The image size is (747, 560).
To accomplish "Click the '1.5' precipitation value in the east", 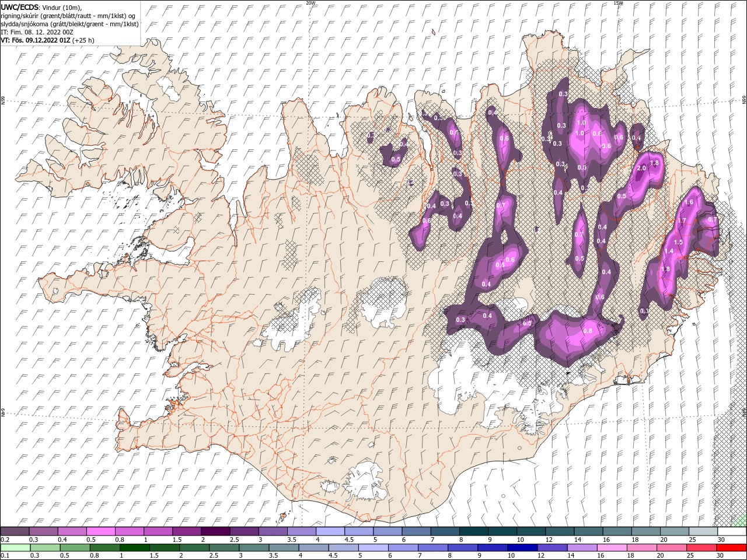I will point(678,242).
